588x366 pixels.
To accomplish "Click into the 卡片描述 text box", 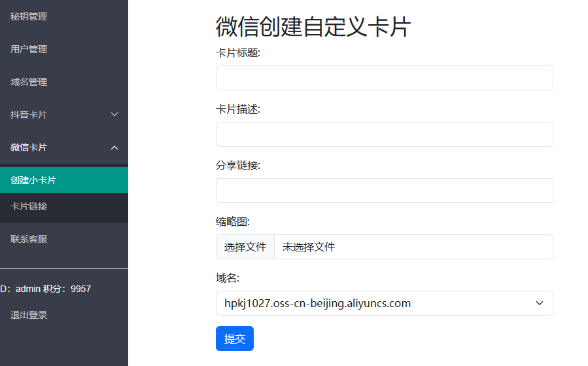I will pos(384,134).
